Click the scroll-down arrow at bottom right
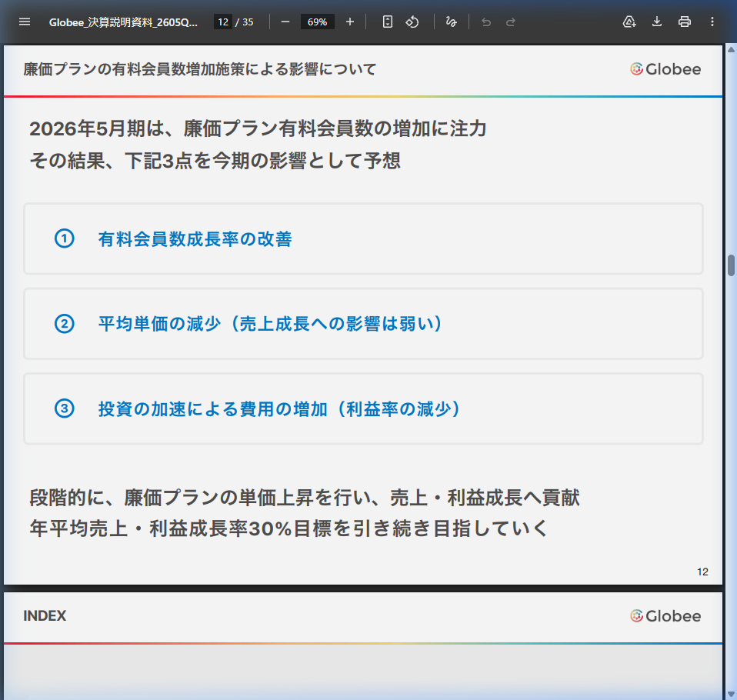This screenshot has width=737, height=700. 730,693
